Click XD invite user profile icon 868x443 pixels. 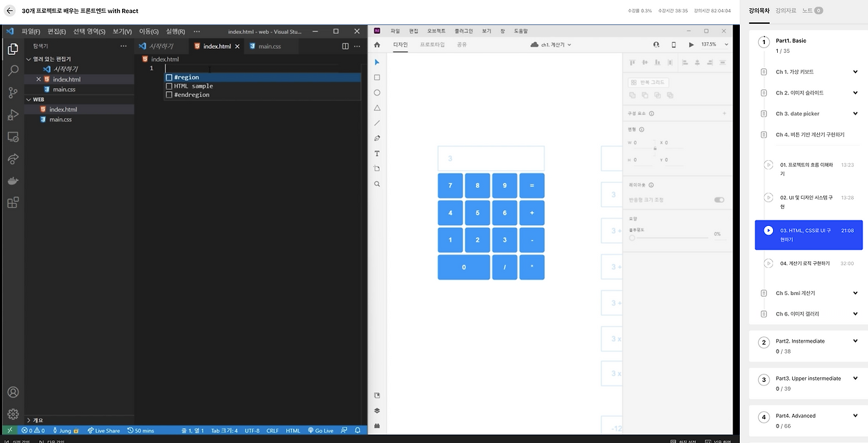656,45
